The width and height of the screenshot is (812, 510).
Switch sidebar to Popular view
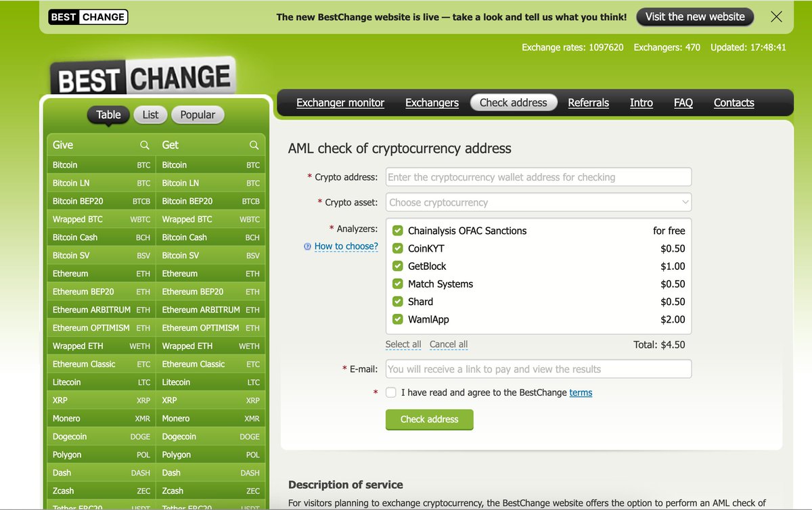tap(198, 115)
